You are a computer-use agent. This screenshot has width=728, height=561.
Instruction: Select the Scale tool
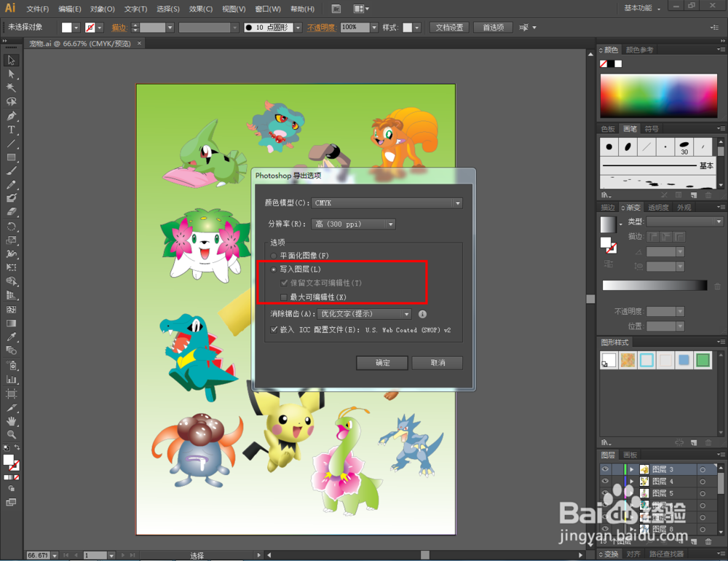[11, 240]
